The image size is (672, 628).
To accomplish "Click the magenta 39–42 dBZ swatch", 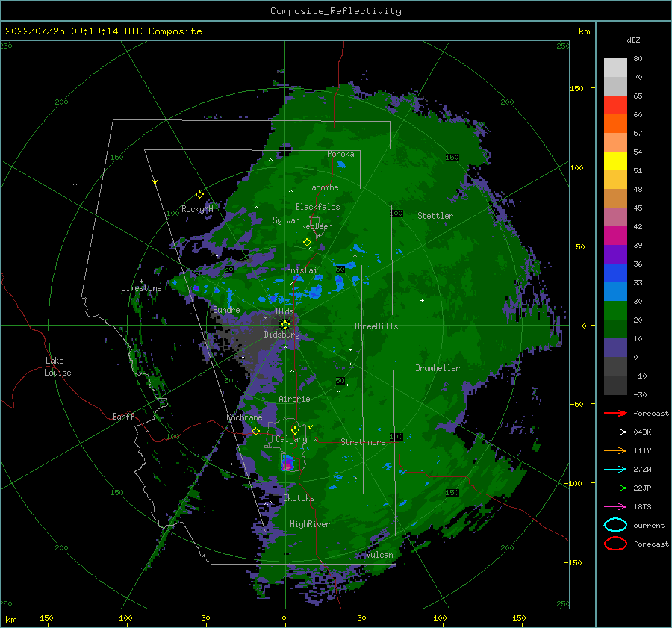I will 615,235.
